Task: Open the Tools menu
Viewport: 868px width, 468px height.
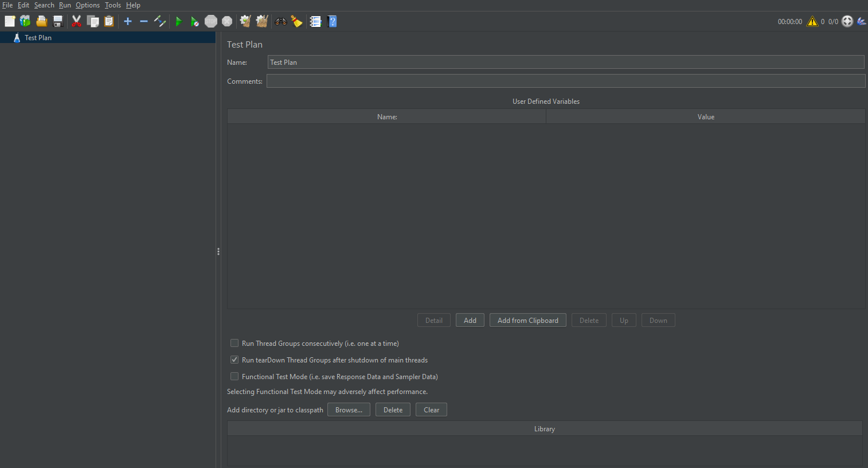Action: 113,5
